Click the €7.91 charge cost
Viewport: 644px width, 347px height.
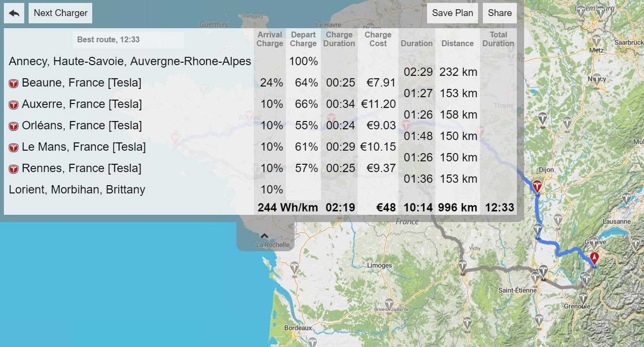click(381, 83)
